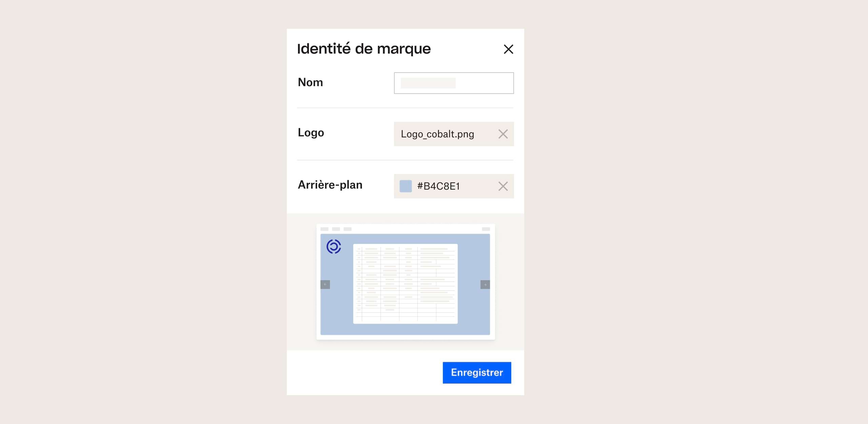868x424 pixels.
Task: Click the #B4C8E1 background color swatch
Action: coord(404,186)
